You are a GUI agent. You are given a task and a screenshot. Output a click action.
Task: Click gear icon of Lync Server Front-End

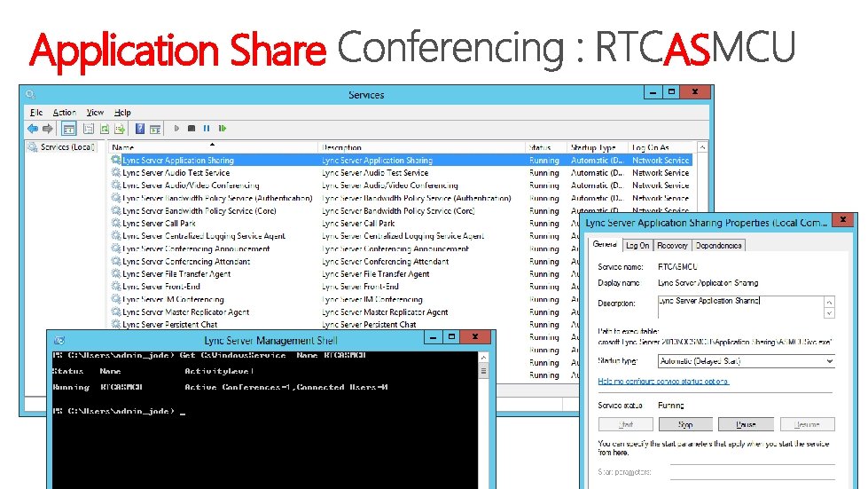tap(115, 287)
